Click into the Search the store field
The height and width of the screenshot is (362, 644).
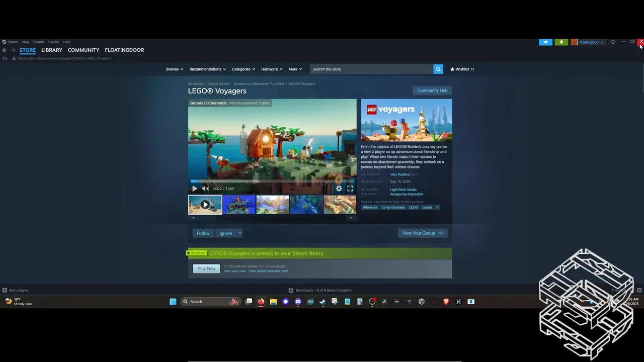coord(371,69)
